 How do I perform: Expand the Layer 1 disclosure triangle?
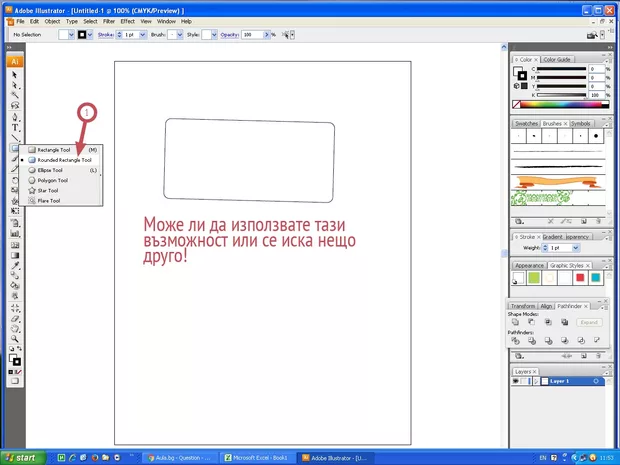(x=537, y=381)
